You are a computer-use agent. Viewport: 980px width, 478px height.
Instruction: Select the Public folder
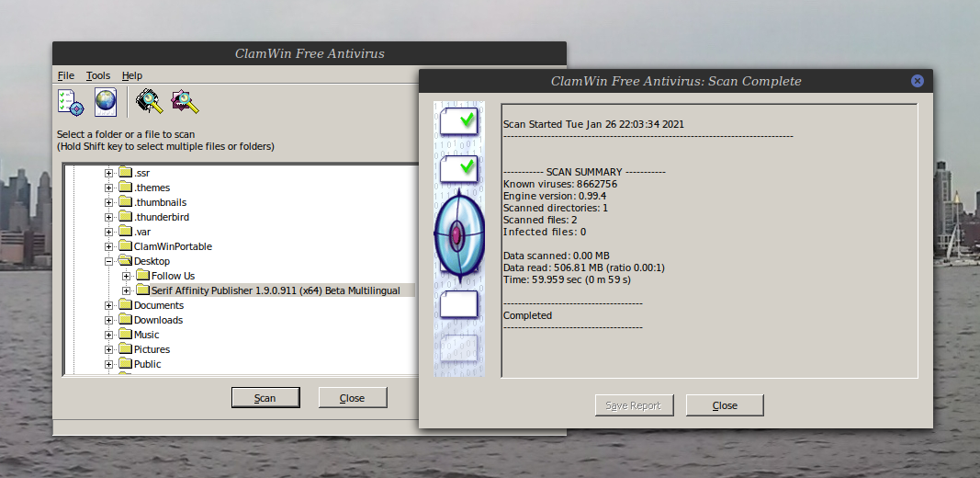148,364
